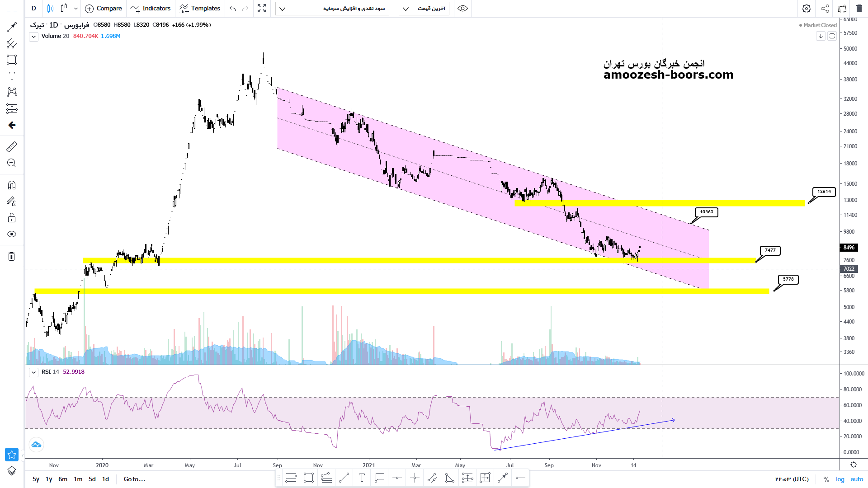The height and width of the screenshot is (488, 868).
Task: Enable magnet mode in sidebar
Action: (x=12, y=185)
